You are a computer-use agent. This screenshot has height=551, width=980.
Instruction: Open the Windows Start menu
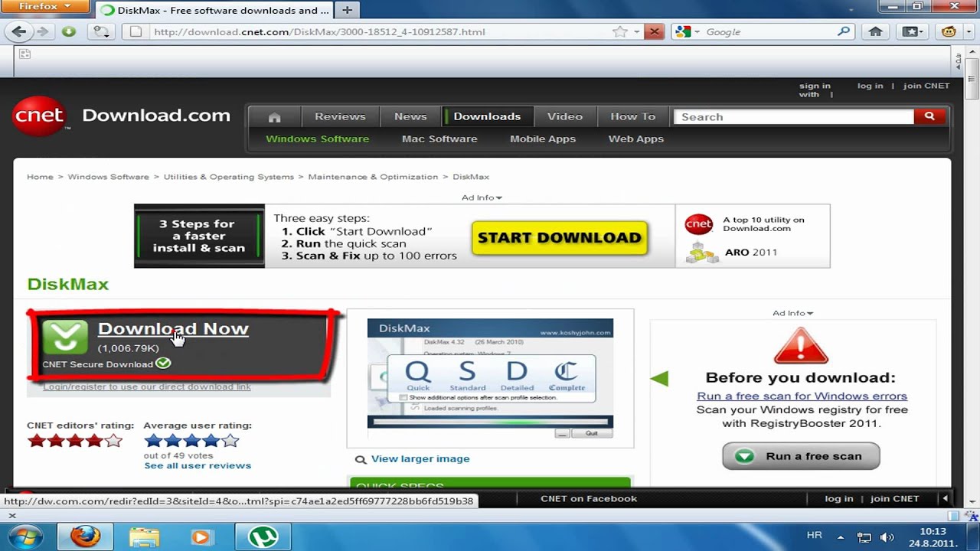[25, 536]
